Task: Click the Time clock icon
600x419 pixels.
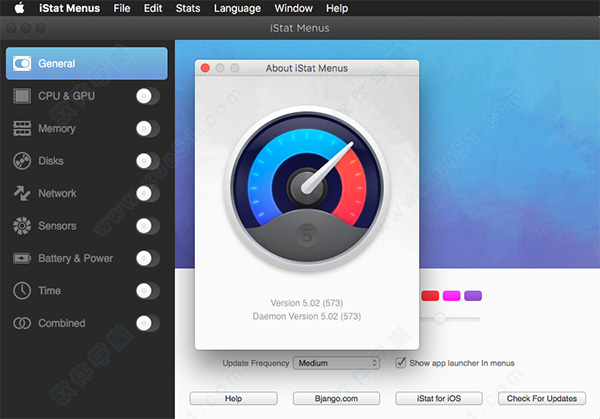Action: click(22, 291)
